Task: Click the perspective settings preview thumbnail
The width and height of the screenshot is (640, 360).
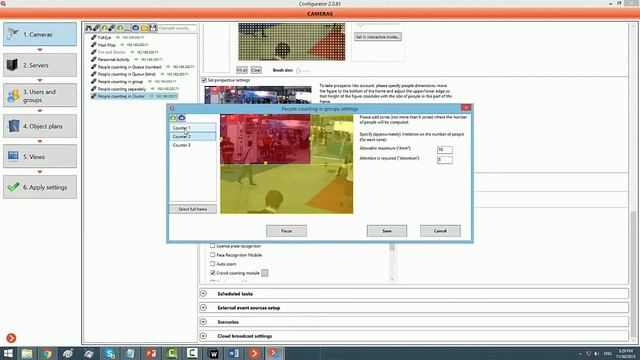Action: pyautogui.click(x=258, y=95)
